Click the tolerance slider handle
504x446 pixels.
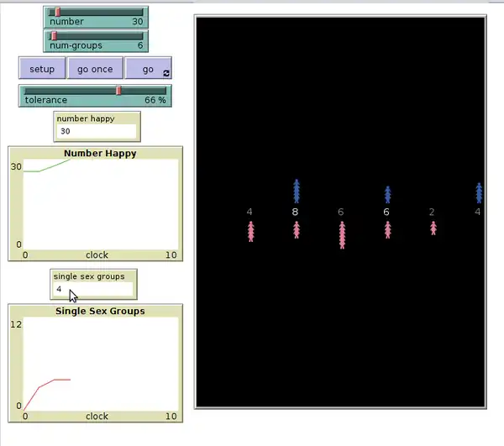tap(118, 90)
